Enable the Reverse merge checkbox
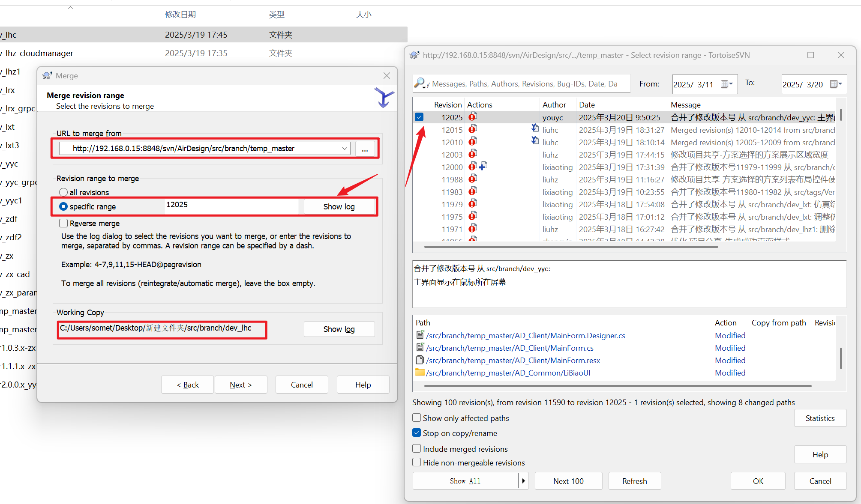The image size is (861, 504). coord(63,223)
